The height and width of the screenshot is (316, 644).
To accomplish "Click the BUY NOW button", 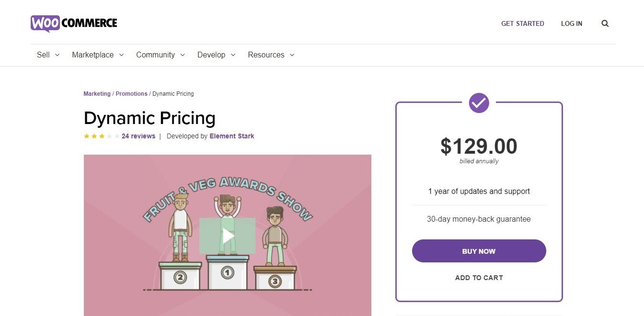I will (479, 251).
